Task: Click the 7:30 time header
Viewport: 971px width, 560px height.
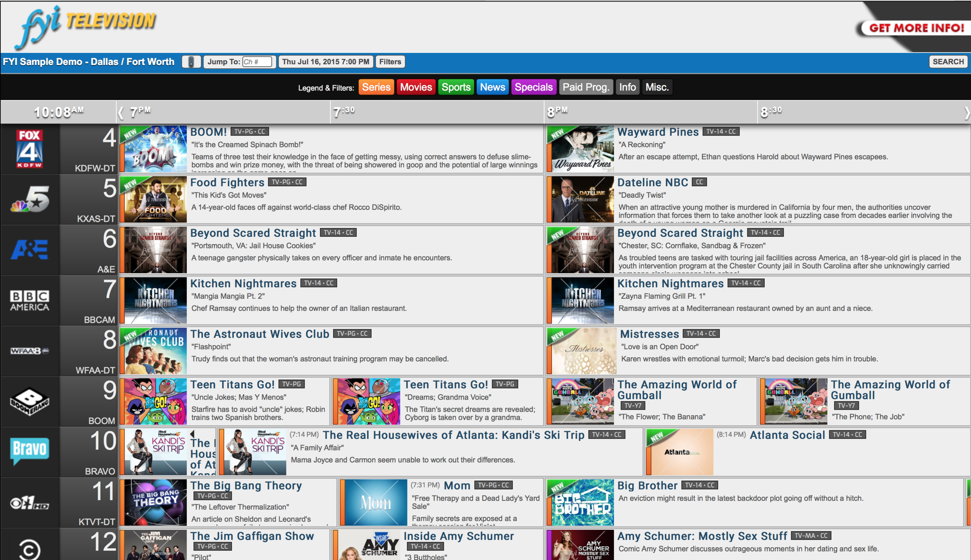Action: 344,112
